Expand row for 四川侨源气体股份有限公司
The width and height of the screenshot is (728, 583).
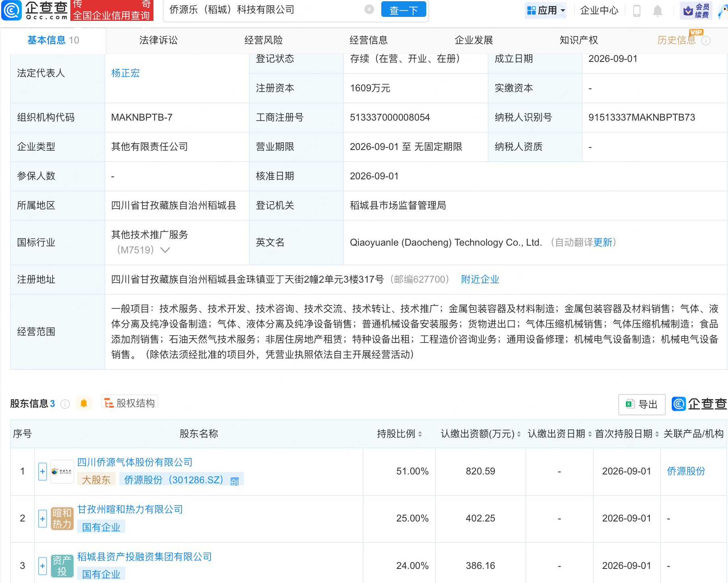pos(43,471)
